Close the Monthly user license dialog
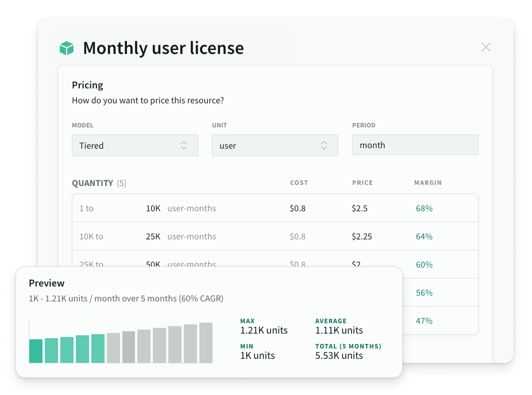This screenshot has width=532, height=395. click(x=486, y=48)
